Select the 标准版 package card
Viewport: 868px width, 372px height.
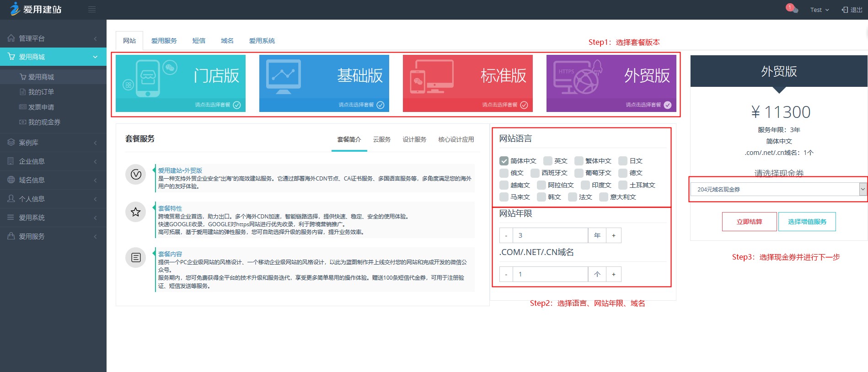coord(468,83)
